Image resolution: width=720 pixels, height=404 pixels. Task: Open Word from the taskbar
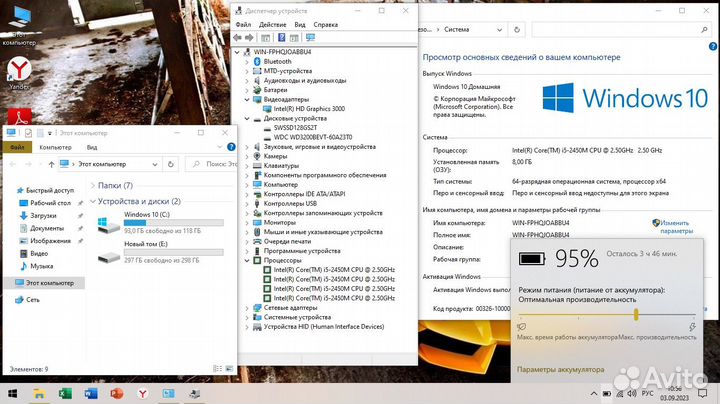pos(91,393)
